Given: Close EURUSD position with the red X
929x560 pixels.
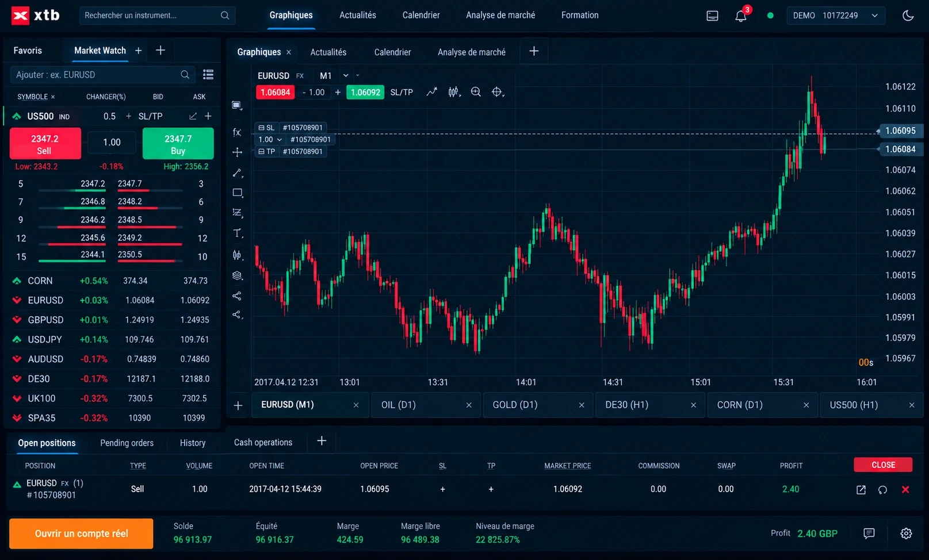Looking at the screenshot, I should [x=905, y=490].
